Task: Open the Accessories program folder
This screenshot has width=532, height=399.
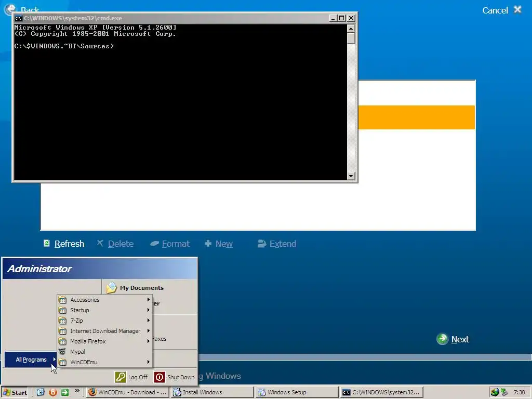Action: (x=104, y=300)
